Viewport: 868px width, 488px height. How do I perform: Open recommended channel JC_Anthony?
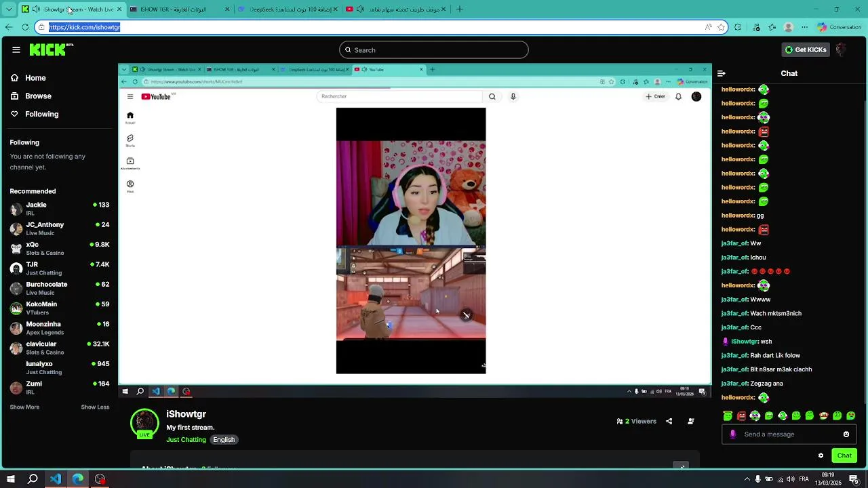click(x=60, y=228)
